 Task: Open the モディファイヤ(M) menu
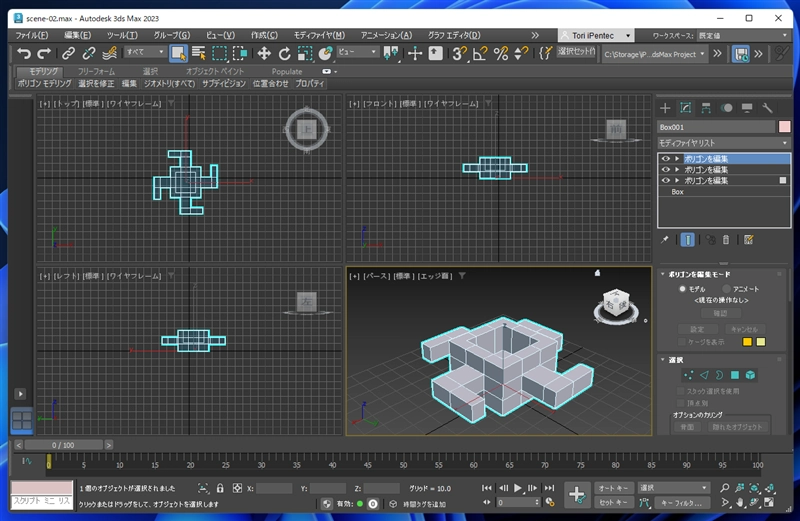coord(319,35)
